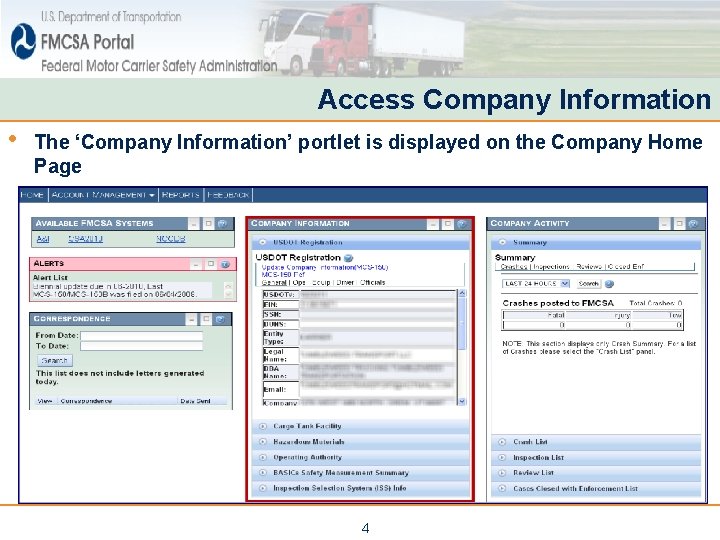
Task: Click the From Date input field
Action: (x=141, y=336)
